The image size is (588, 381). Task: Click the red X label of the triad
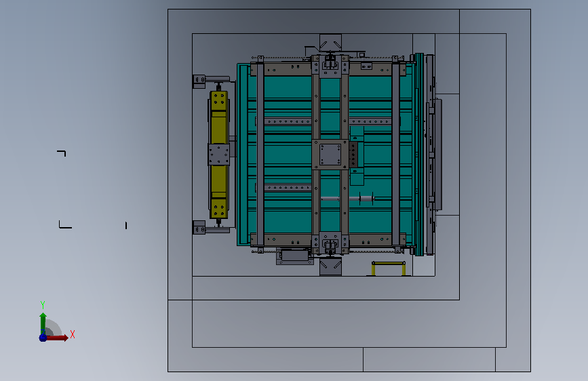[x=73, y=334]
